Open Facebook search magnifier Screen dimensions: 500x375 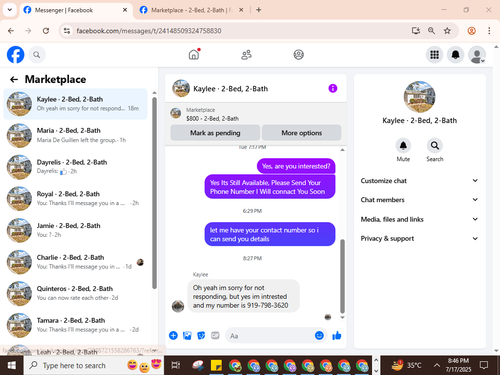coord(37,55)
